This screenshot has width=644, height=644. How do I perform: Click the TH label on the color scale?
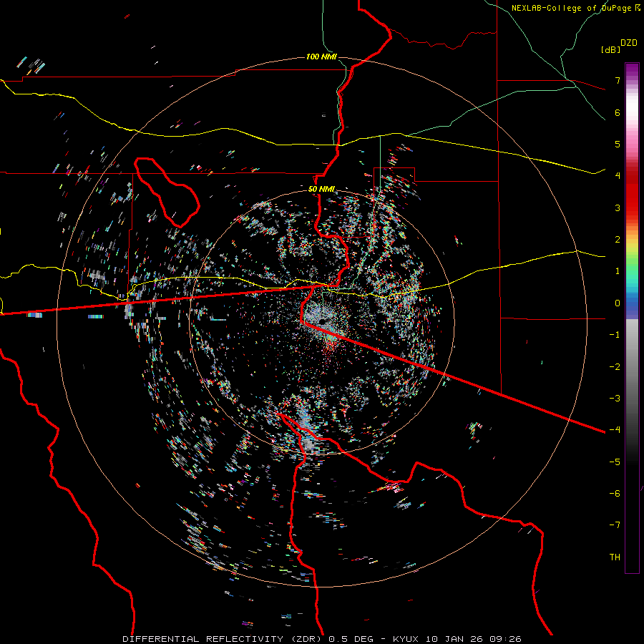click(x=615, y=557)
